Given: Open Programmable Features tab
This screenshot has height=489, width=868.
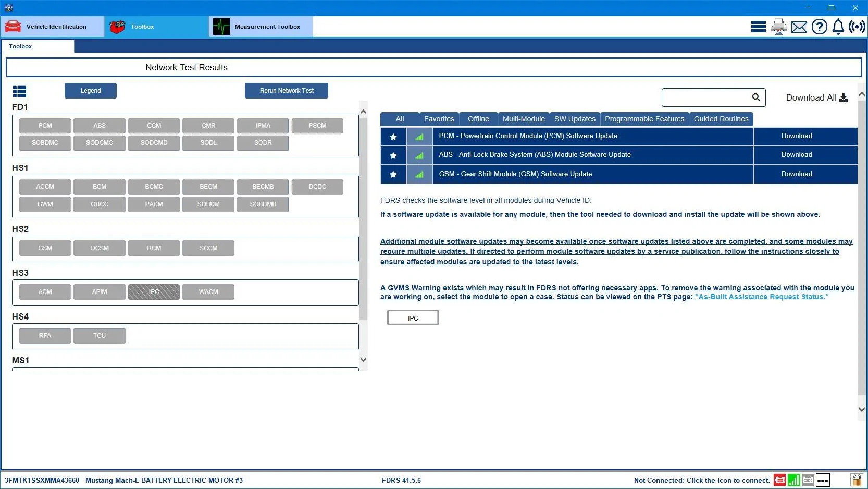Looking at the screenshot, I should click(644, 119).
